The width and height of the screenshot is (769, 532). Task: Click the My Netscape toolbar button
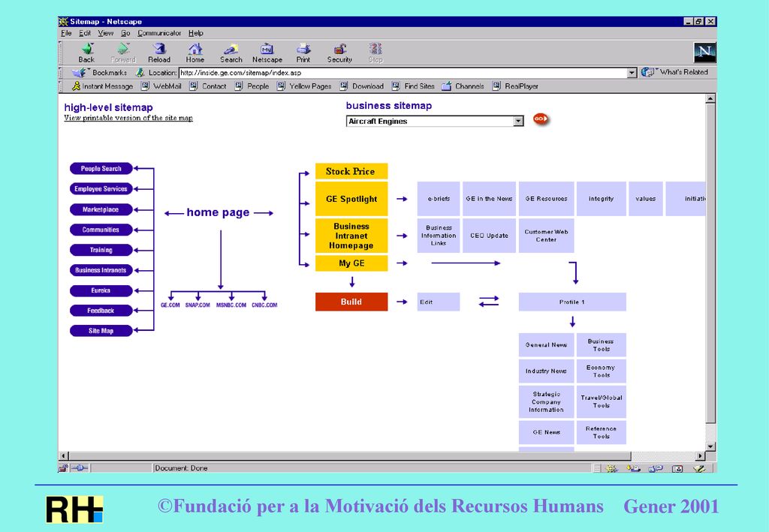pyautogui.click(x=267, y=53)
